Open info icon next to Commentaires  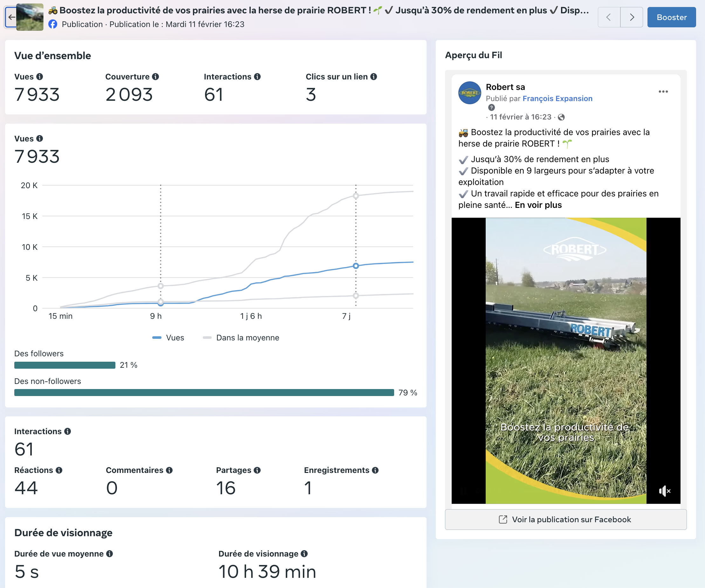coord(169,470)
